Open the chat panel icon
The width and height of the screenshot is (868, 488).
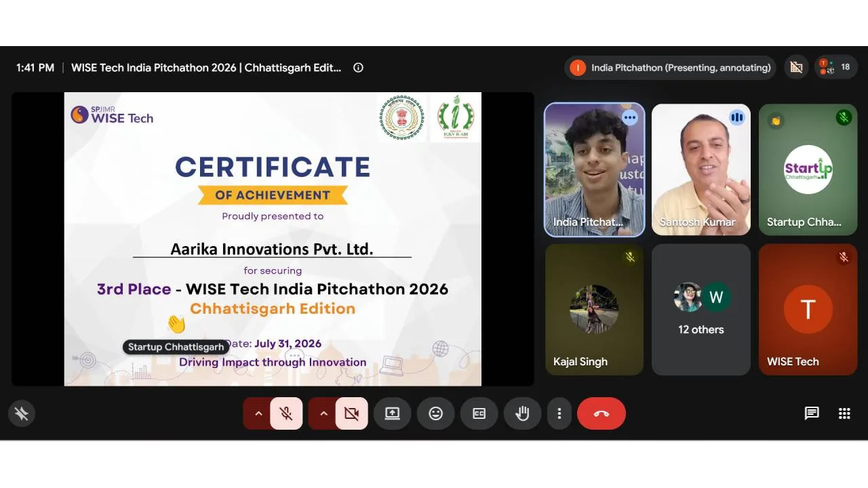click(812, 413)
